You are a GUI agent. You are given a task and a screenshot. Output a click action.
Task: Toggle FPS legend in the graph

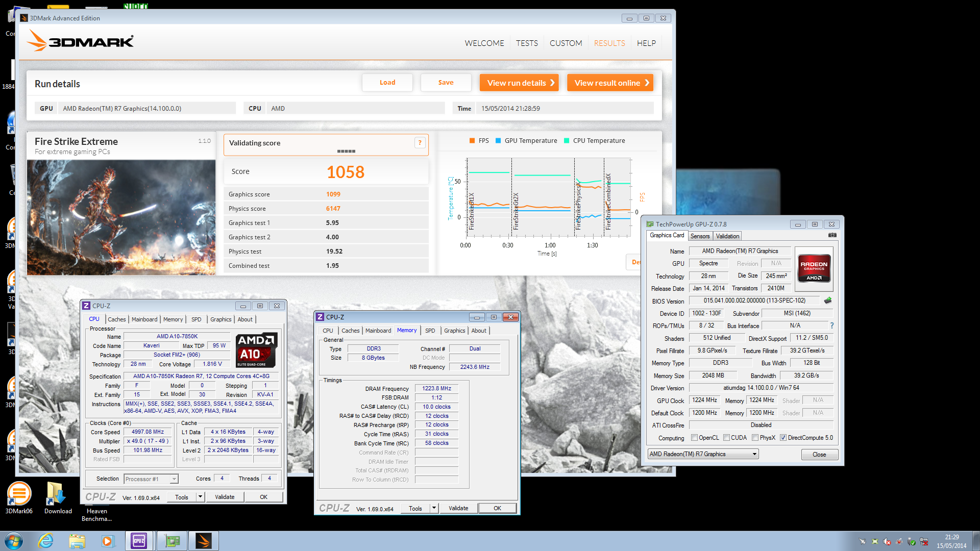tap(479, 141)
